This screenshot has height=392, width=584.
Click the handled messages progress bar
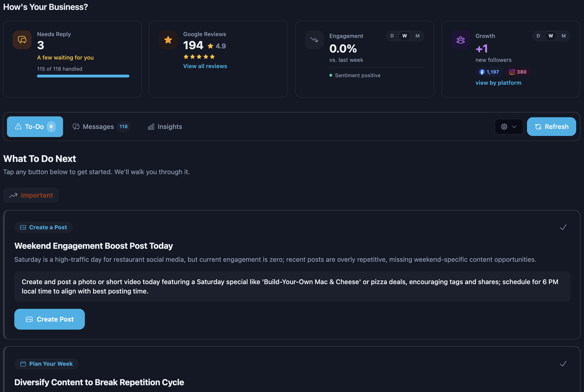[83, 76]
